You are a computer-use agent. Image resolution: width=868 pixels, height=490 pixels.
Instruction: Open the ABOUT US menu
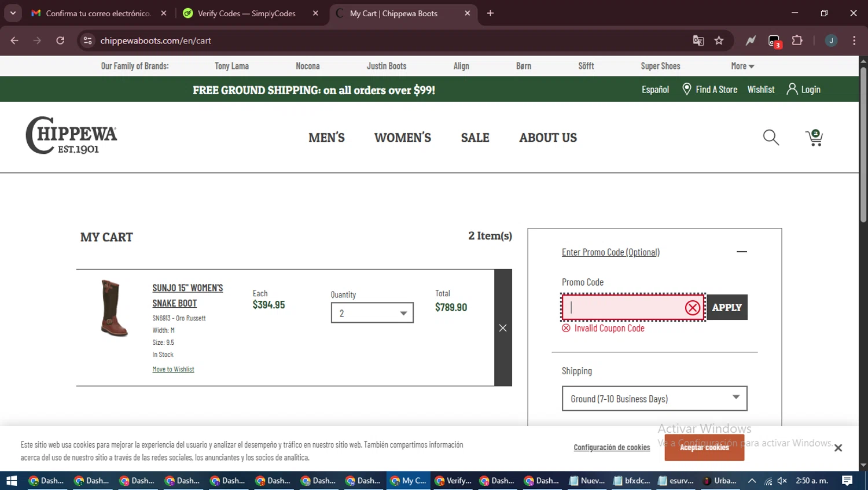(548, 138)
